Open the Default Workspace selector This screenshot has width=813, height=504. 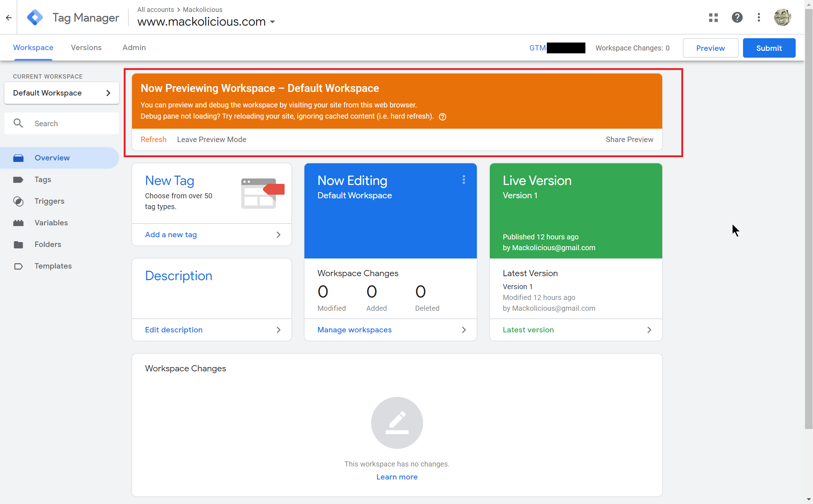62,93
